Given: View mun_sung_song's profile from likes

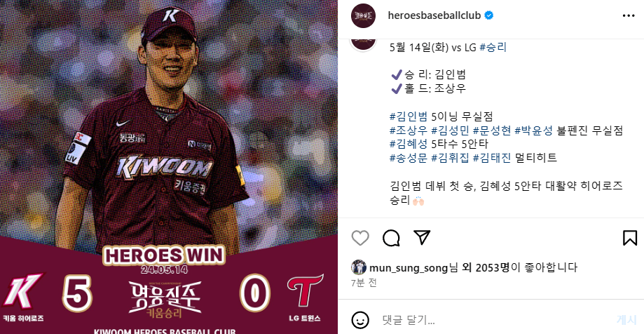Looking at the screenshot, I should click(409, 268).
